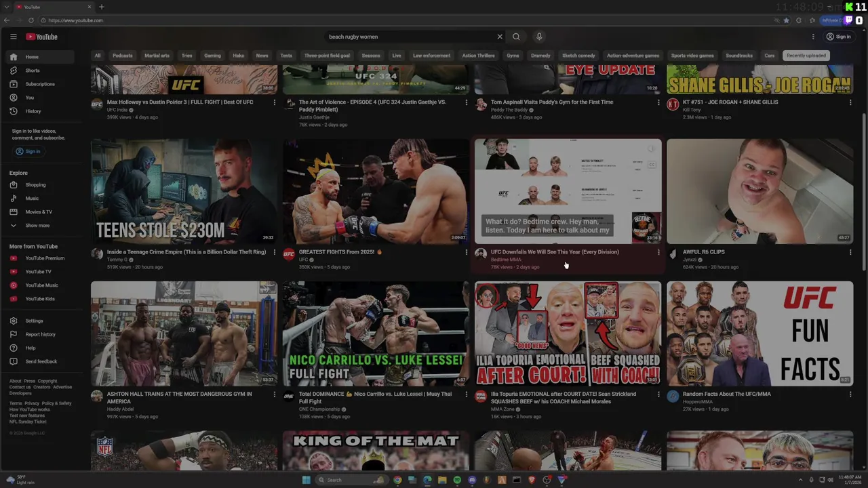Viewport: 868px width, 488px height.
Task: Select the All filter chip
Action: (x=98, y=56)
